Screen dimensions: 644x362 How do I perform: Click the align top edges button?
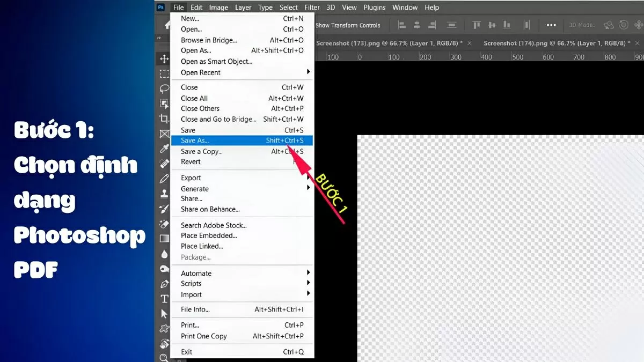point(476,25)
